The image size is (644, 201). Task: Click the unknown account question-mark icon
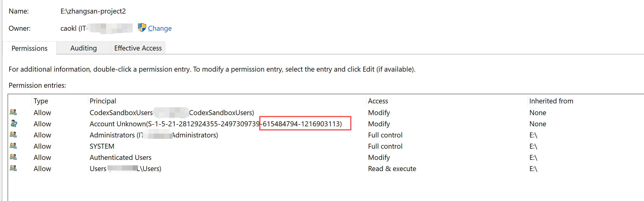tap(14, 123)
